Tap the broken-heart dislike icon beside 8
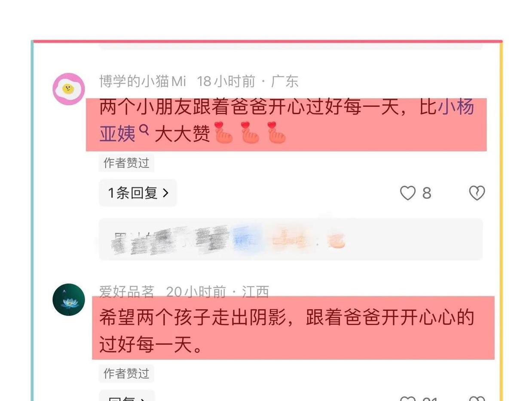Image resolution: width=532 pixels, height=401 pixels. (x=477, y=193)
